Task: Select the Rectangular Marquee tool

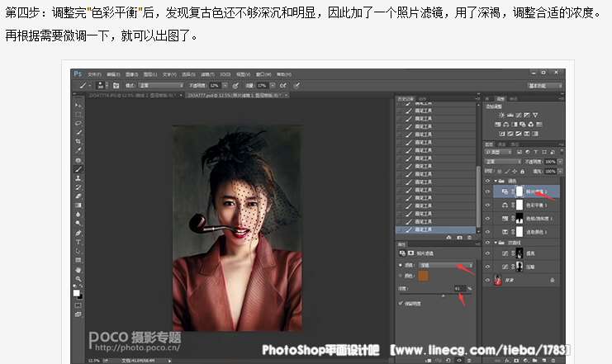Action: click(78, 114)
